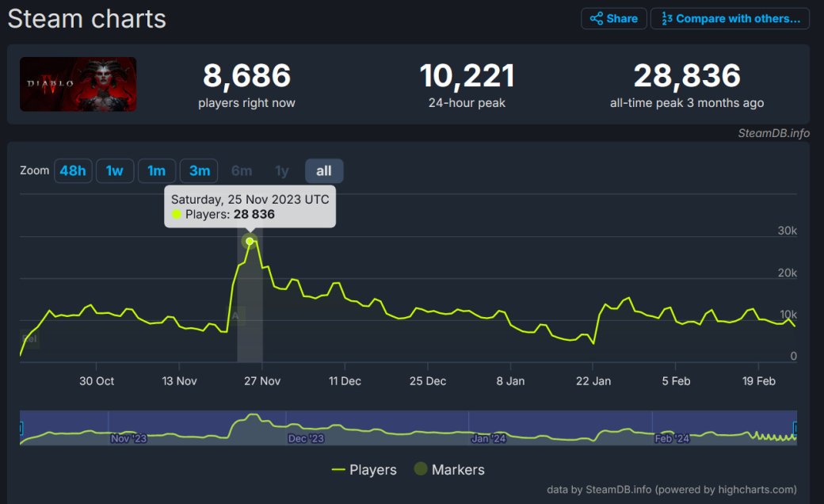Screen dimensions: 824x504
Task: Click the 25 Dec axis label
Action: (428, 381)
